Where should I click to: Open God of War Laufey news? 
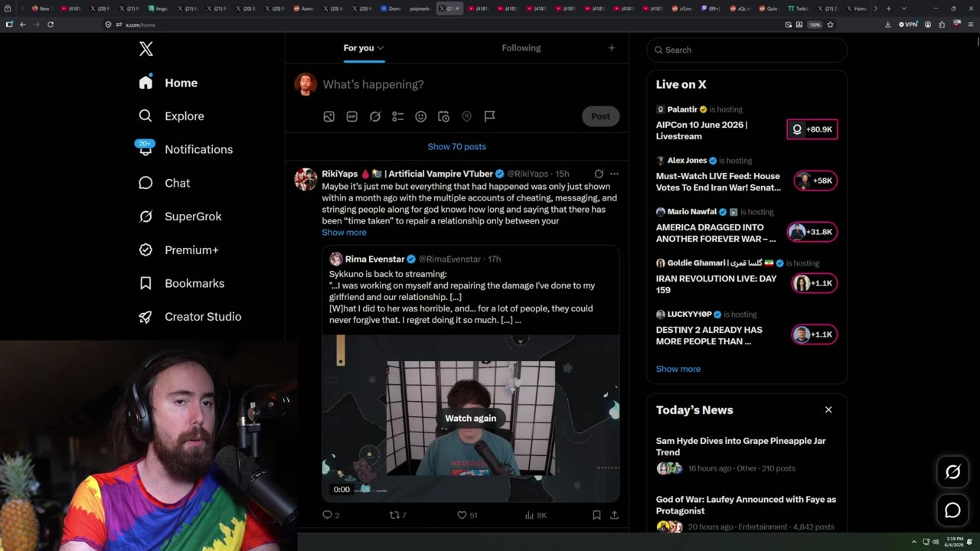pos(746,505)
